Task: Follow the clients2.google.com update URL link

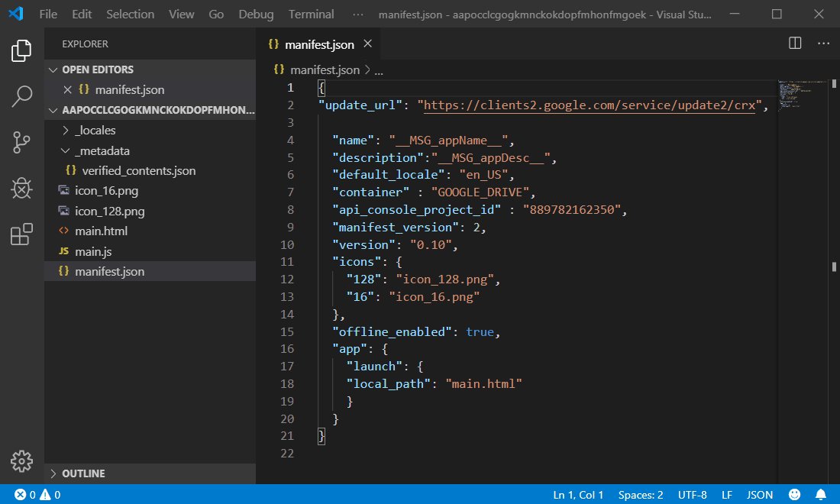Action: click(x=590, y=105)
